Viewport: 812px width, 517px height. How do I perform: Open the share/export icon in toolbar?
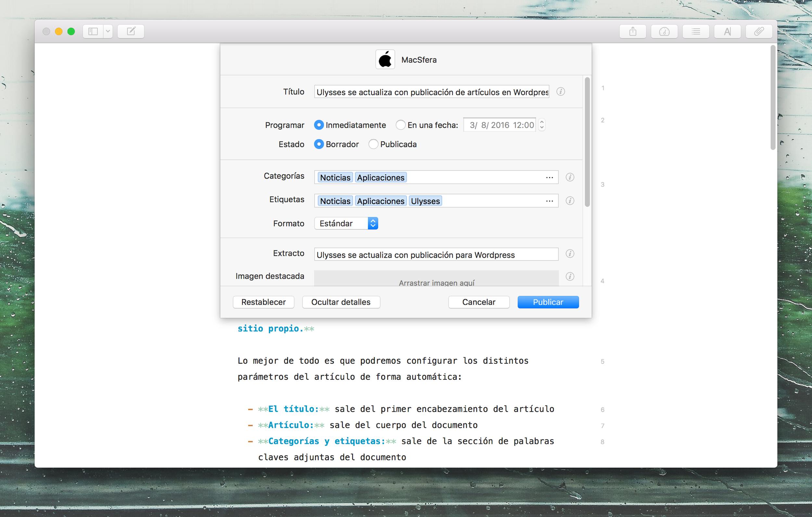tap(633, 31)
